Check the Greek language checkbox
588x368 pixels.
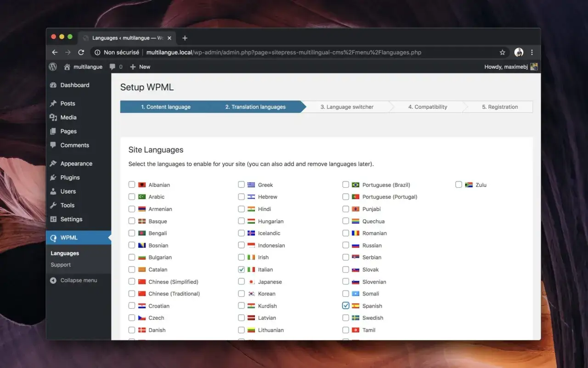click(x=241, y=184)
